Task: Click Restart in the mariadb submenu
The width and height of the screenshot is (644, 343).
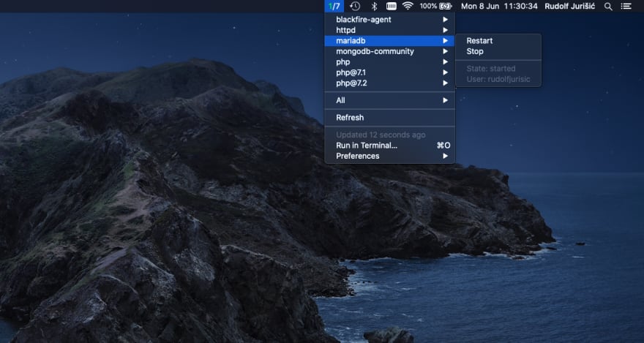Action: pos(498,41)
